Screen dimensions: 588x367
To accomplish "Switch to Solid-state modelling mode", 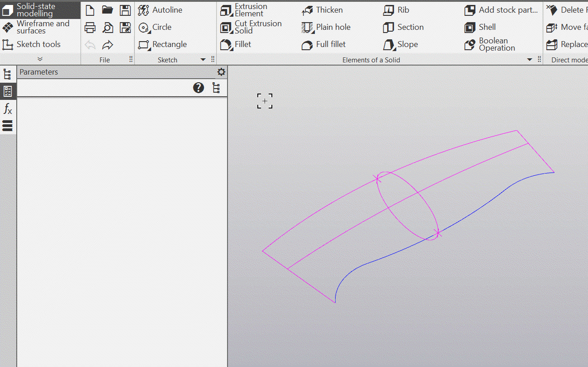I will pyautogui.click(x=35, y=10).
